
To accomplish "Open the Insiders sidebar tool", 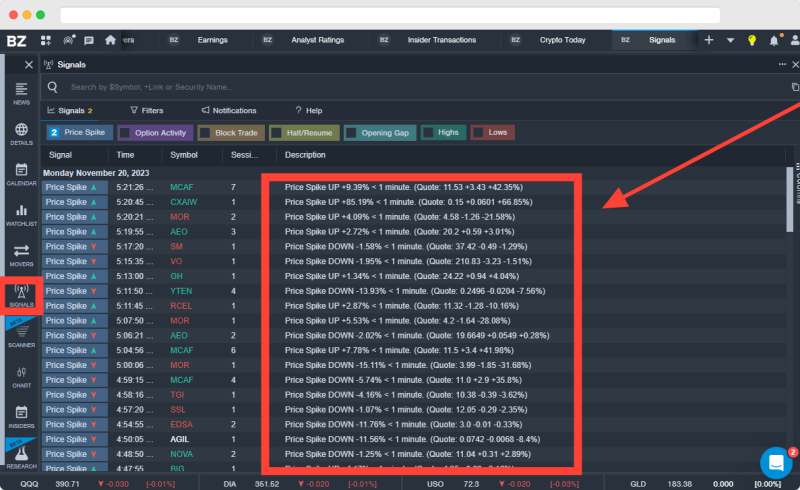I will (21, 417).
